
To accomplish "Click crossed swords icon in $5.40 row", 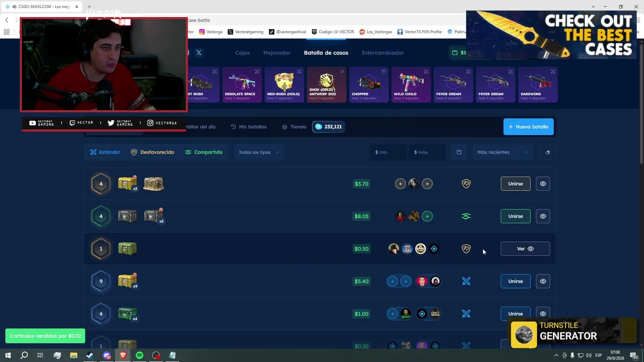I will (x=466, y=281).
